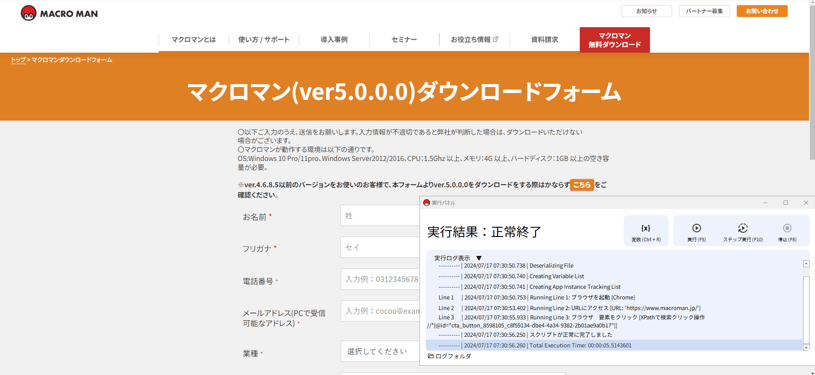Select the Creating Variable List log row
The image size is (815, 375).
tap(613, 276)
